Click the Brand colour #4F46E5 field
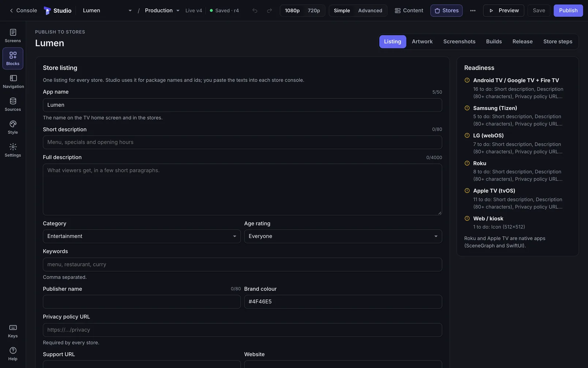The height and width of the screenshot is (368, 588). pos(343,302)
